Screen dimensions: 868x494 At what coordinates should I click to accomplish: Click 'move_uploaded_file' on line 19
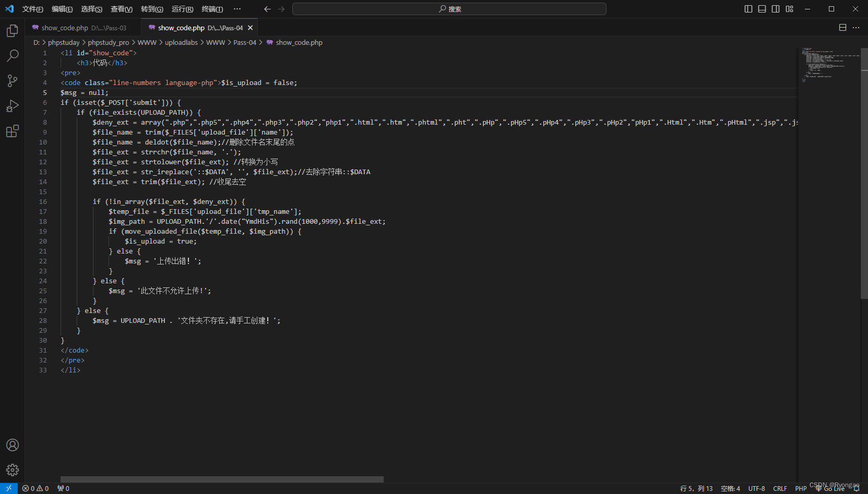(x=161, y=231)
